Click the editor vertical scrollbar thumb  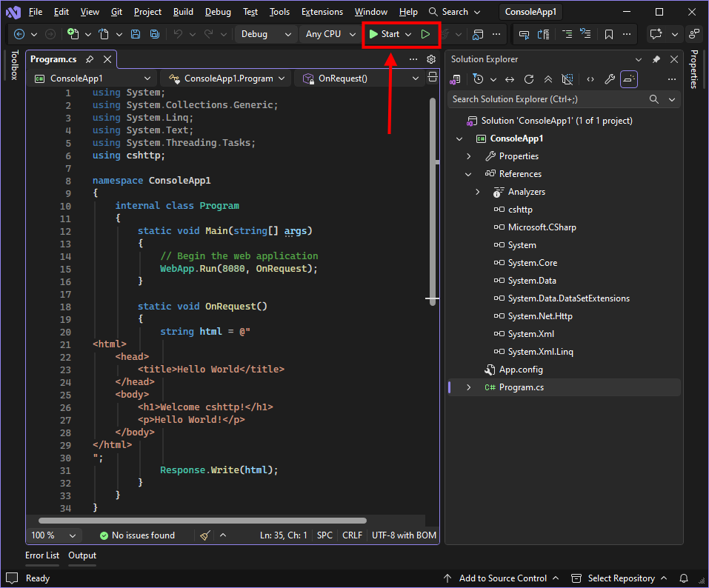click(433, 201)
